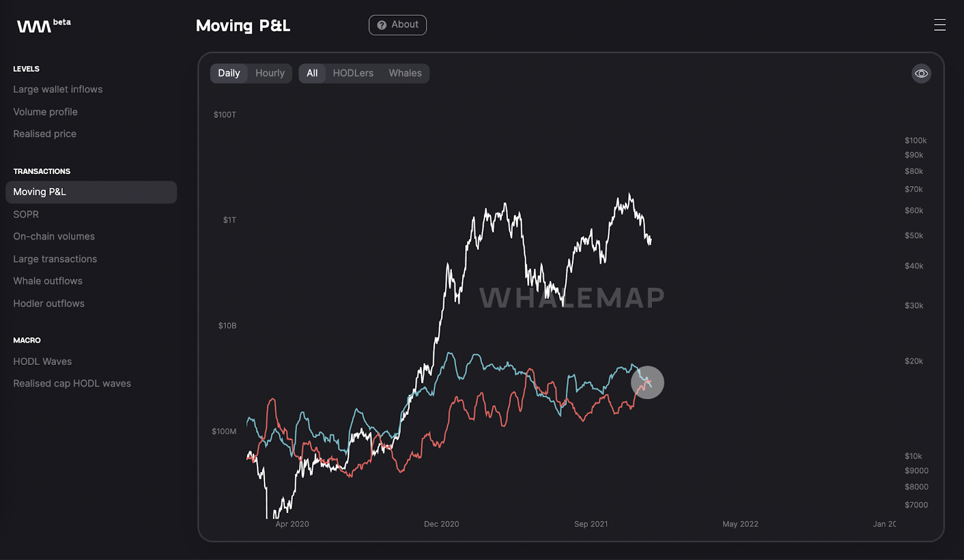Click the question mark icon in About

(x=381, y=25)
